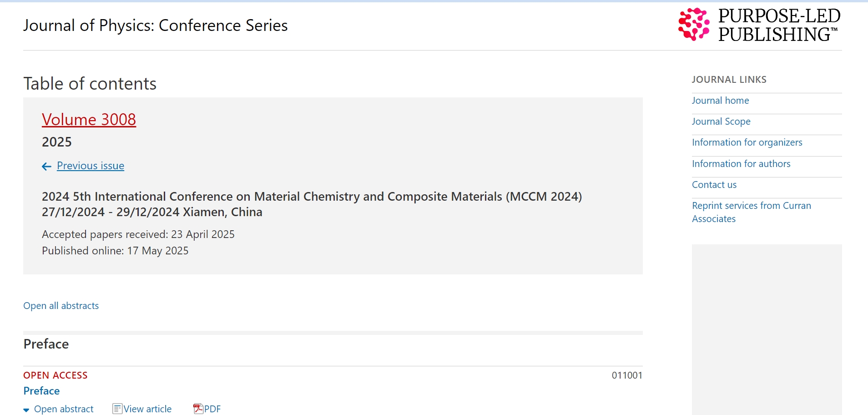Open Reprint services from Curran Associates
Image resolution: width=868 pixels, height=415 pixels.
752,212
